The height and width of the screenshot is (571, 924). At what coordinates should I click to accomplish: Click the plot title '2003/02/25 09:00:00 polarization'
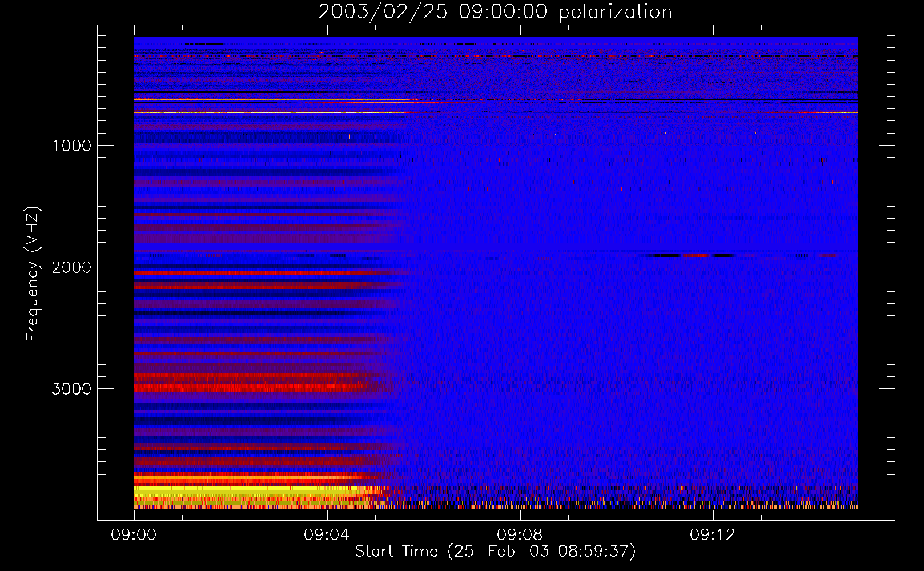pyautogui.click(x=495, y=12)
